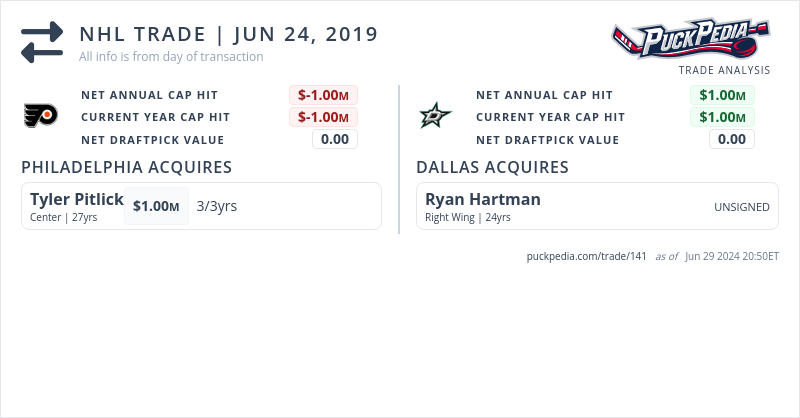Click the PuckPedia logo
The height and width of the screenshot is (418, 800).
[691, 40]
